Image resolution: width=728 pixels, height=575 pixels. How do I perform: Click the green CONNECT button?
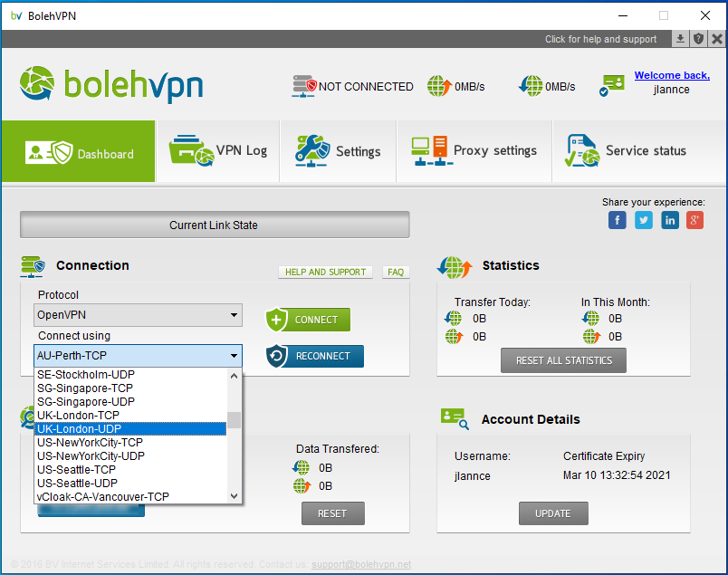tap(308, 320)
